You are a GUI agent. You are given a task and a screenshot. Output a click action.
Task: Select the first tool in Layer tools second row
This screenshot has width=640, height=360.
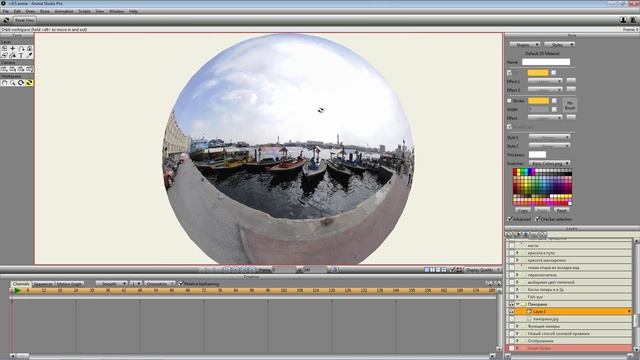click(4, 55)
